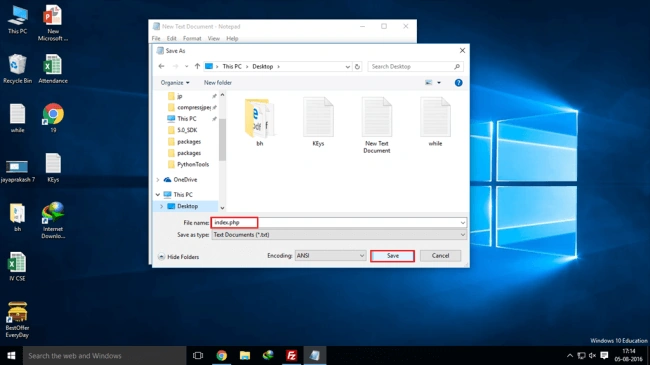Open File Explorer from the taskbar
The image size is (650, 365).
point(245,355)
